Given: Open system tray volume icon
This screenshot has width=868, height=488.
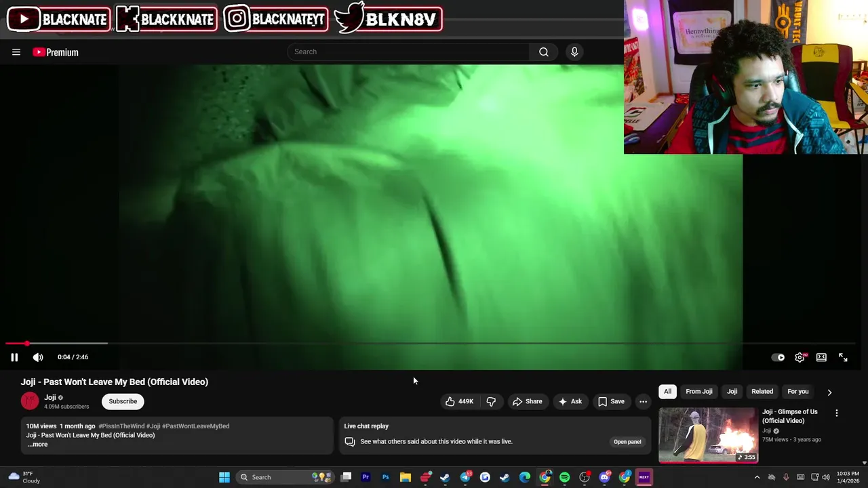Looking at the screenshot, I should click(826, 477).
